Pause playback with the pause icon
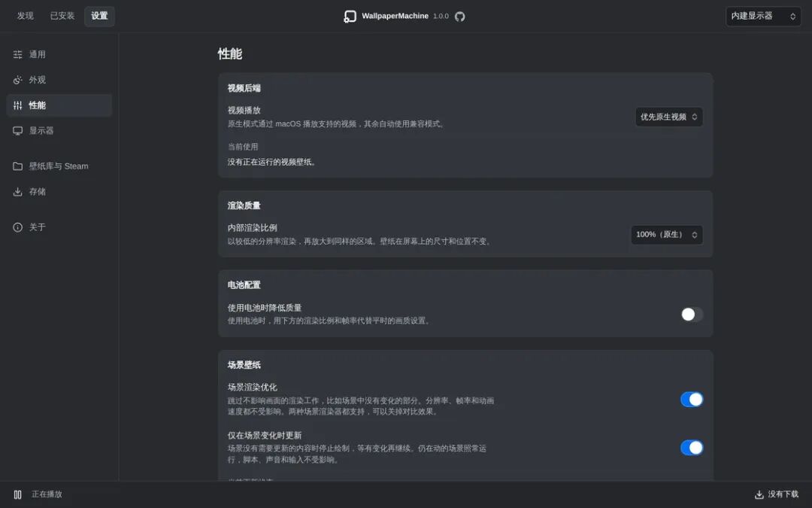 [x=17, y=494]
